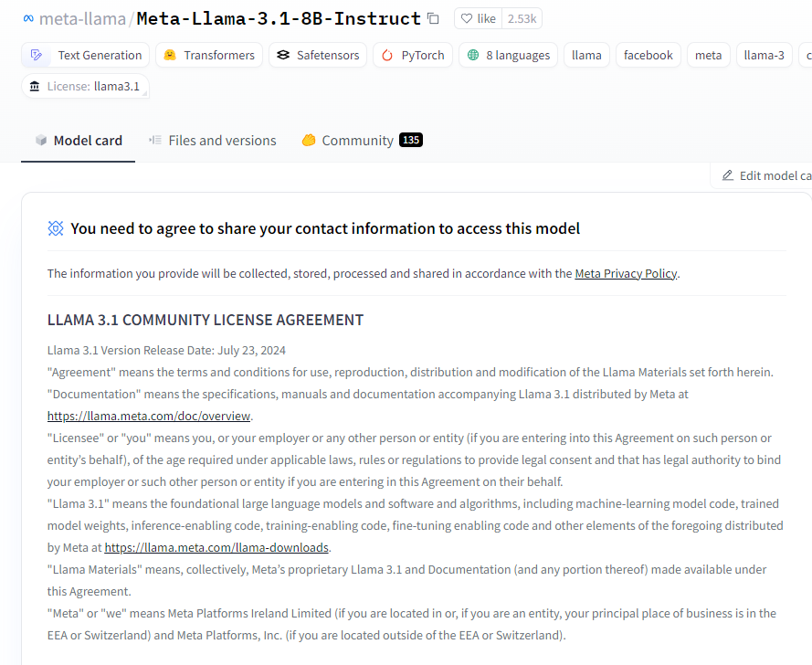This screenshot has height=665, width=812.
Task: Click the Safetensors icon
Action: (x=283, y=55)
